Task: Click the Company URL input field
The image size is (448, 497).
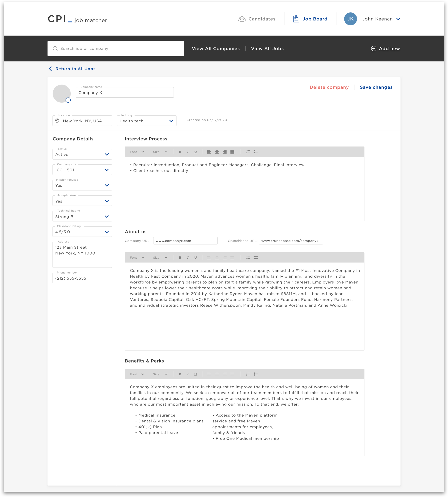Action: pyautogui.click(x=185, y=241)
